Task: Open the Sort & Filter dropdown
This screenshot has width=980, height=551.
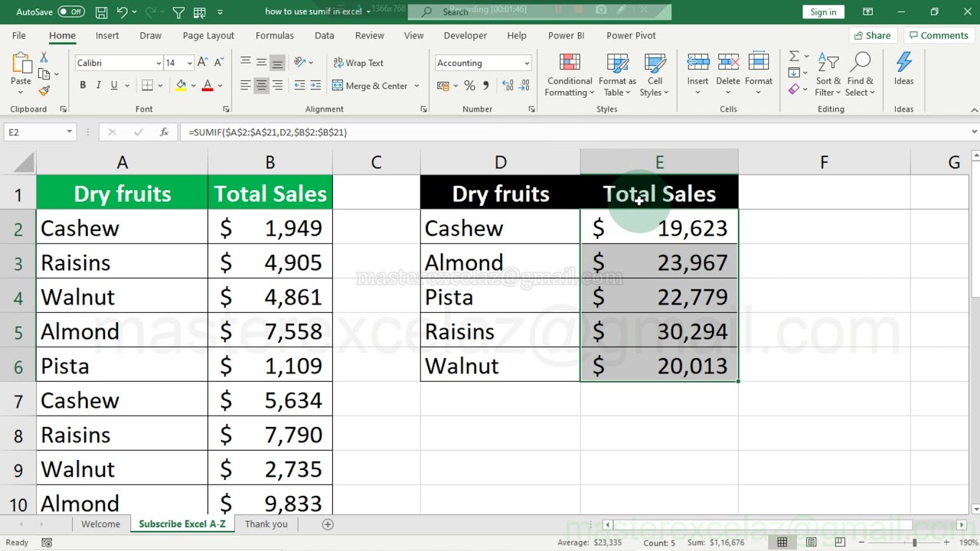Action: pyautogui.click(x=828, y=75)
